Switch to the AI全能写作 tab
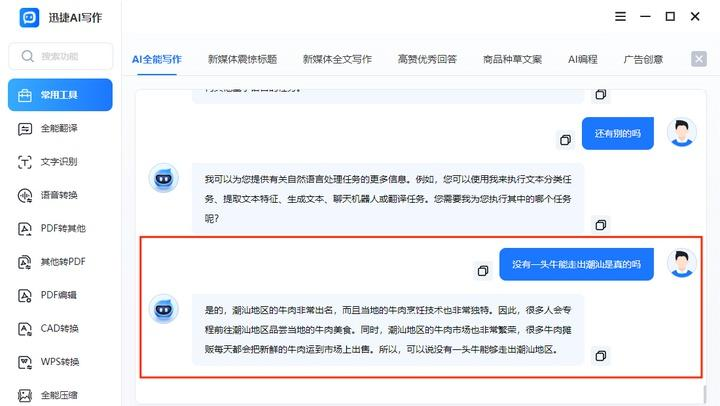 tap(157, 59)
